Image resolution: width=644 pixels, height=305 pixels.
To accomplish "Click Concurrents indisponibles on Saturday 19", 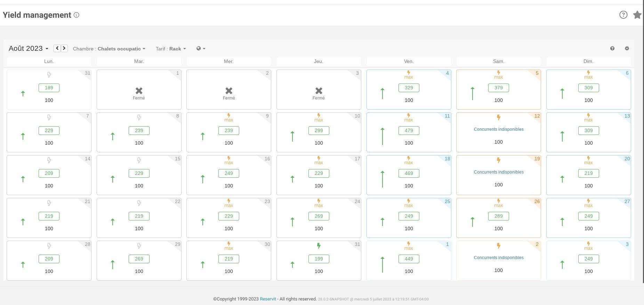I will (x=499, y=172).
